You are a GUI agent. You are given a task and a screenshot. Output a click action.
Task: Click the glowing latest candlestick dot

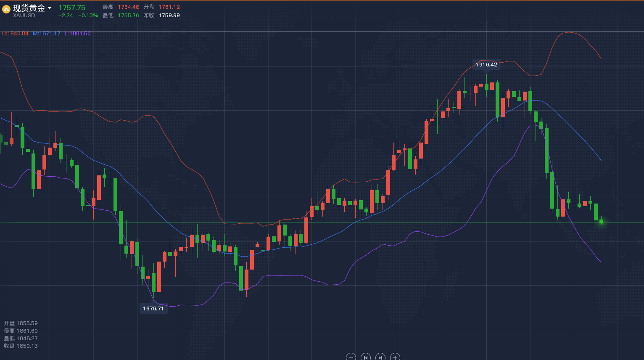[601, 221]
